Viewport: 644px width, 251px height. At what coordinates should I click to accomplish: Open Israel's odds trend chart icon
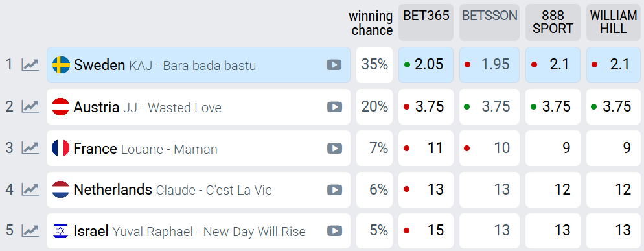(x=30, y=231)
